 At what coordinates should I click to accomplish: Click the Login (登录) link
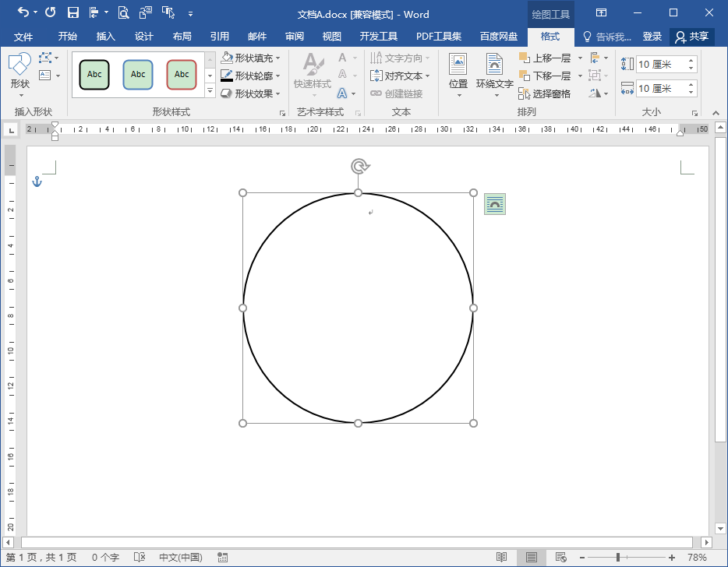tap(652, 37)
